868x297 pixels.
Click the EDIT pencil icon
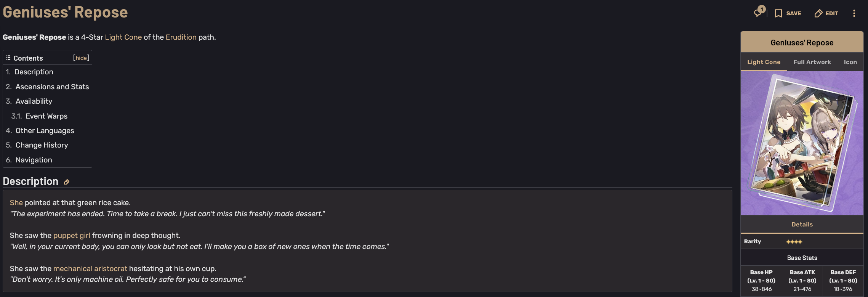818,13
